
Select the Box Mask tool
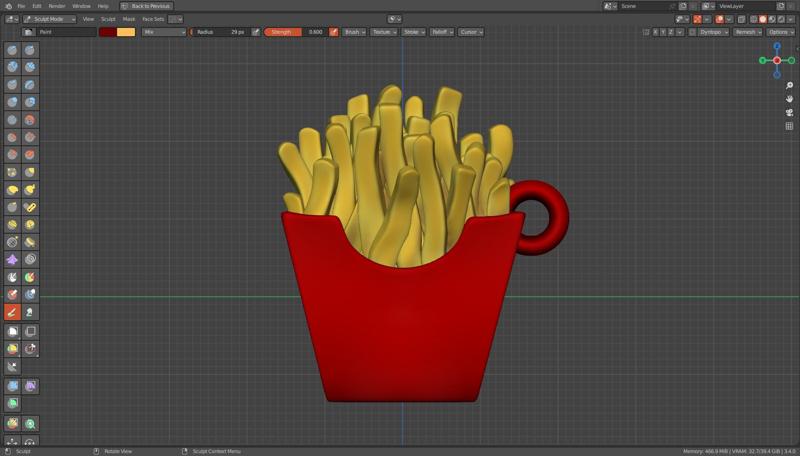(x=12, y=332)
